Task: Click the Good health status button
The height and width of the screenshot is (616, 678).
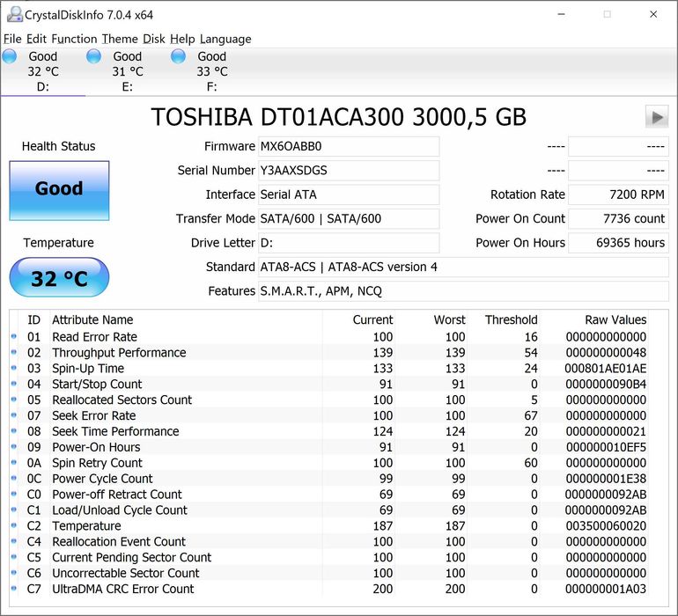Action: point(59,191)
